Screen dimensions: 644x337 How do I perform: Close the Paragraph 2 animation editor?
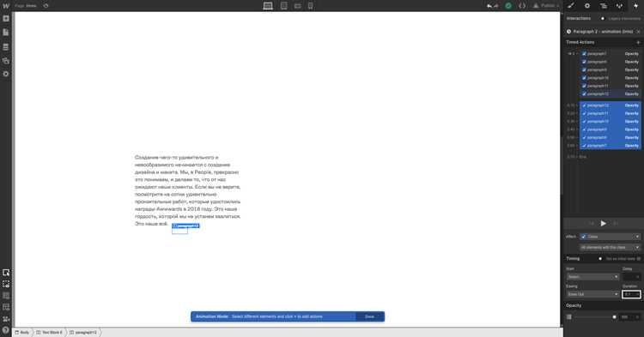click(638, 32)
